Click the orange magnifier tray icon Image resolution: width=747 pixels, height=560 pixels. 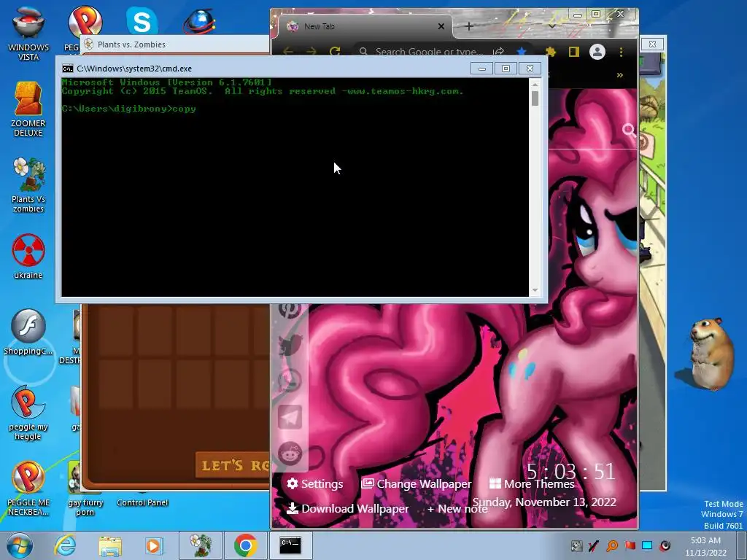pos(612,545)
